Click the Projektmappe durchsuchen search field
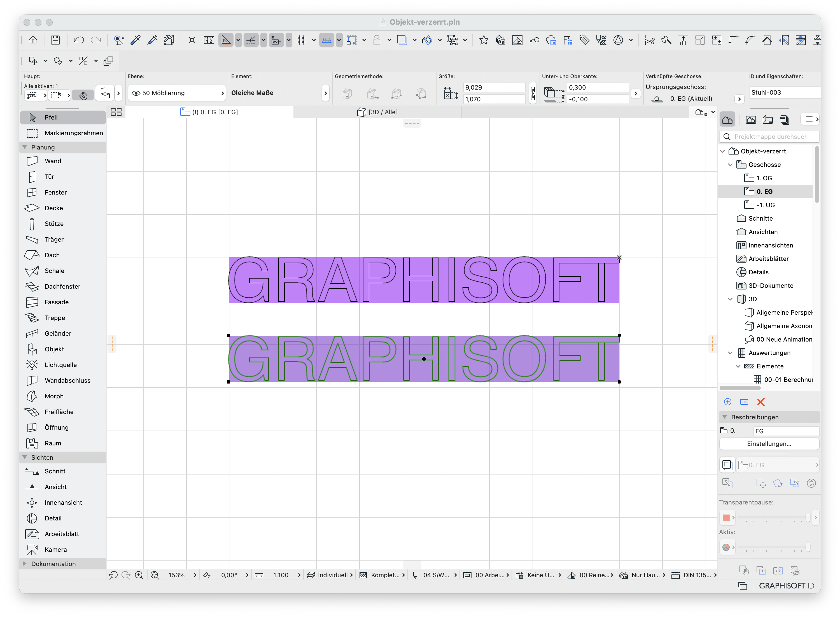Image resolution: width=840 pixels, height=617 pixels. 769,137
